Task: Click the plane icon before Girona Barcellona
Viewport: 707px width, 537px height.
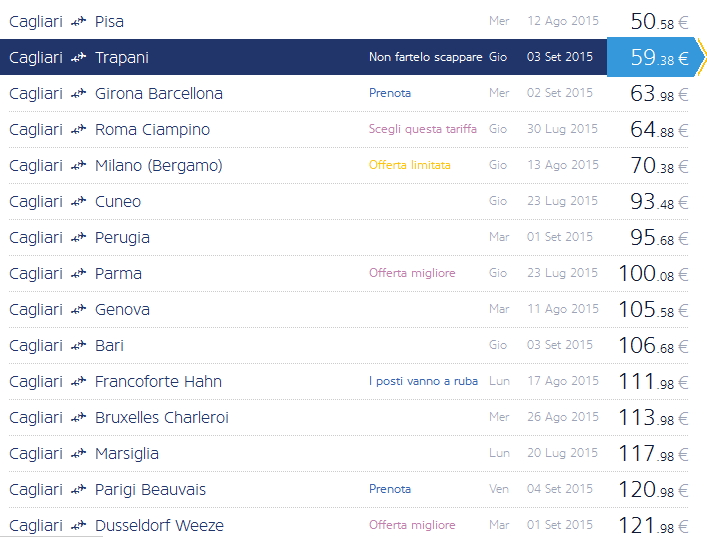Action: click(x=79, y=94)
